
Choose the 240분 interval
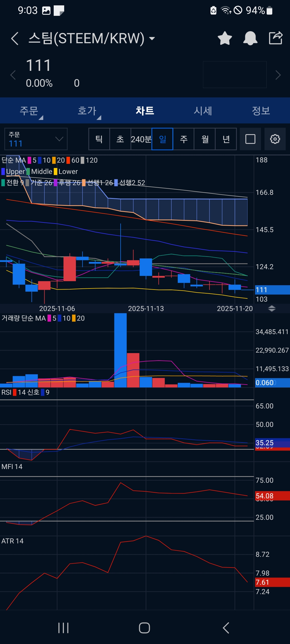(x=141, y=139)
